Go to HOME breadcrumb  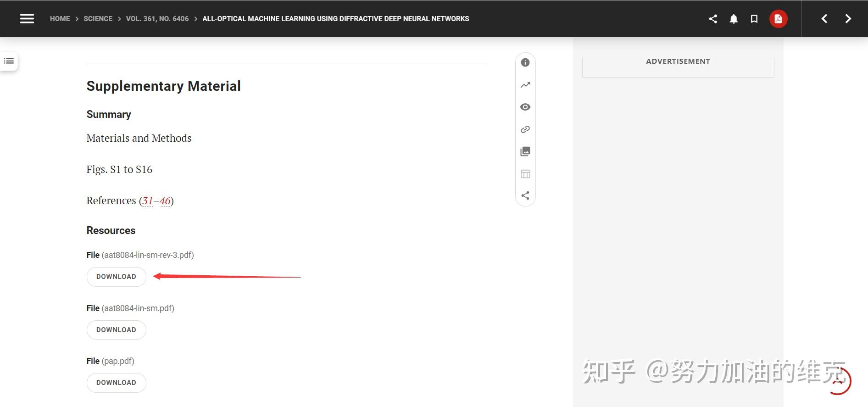(60, 19)
